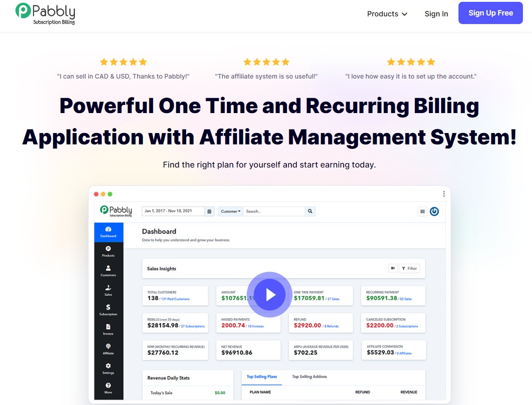Open the three-dot menu of preview window
532x405 pixels.
point(444,194)
